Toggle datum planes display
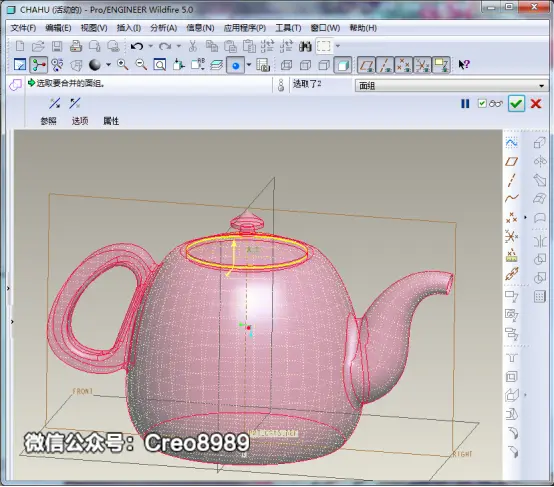Screen dimensions: 554x487 (x=366, y=65)
